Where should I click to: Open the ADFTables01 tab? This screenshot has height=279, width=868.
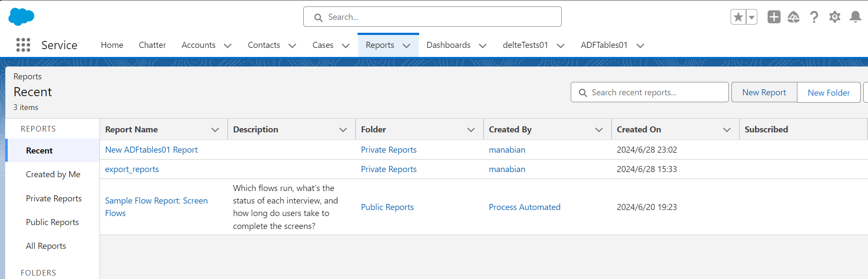pos(604,45)
